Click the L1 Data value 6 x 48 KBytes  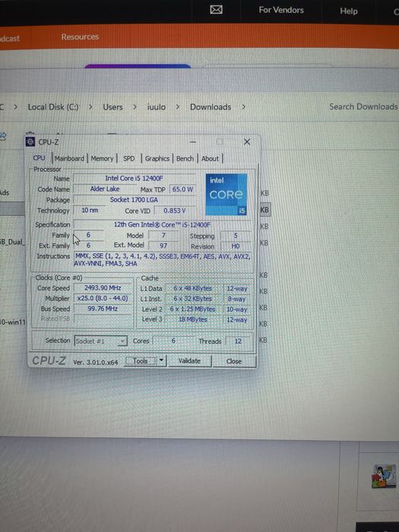[193, 288]
